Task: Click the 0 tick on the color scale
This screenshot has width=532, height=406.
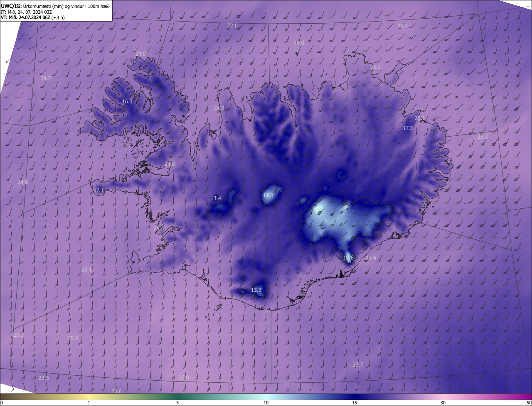Action: pyautogui.click(x=2, y=403)
